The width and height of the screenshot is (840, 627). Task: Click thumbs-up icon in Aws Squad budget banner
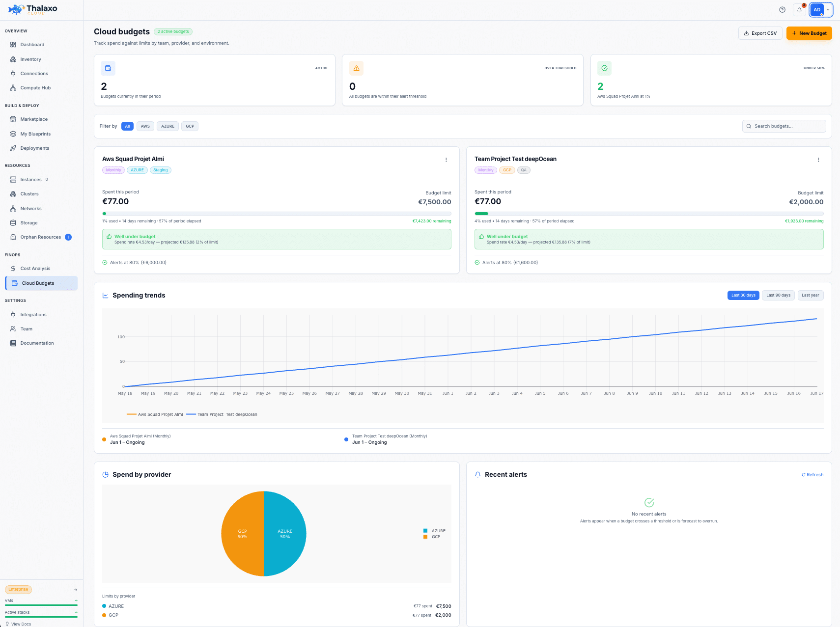coord(109,237)
